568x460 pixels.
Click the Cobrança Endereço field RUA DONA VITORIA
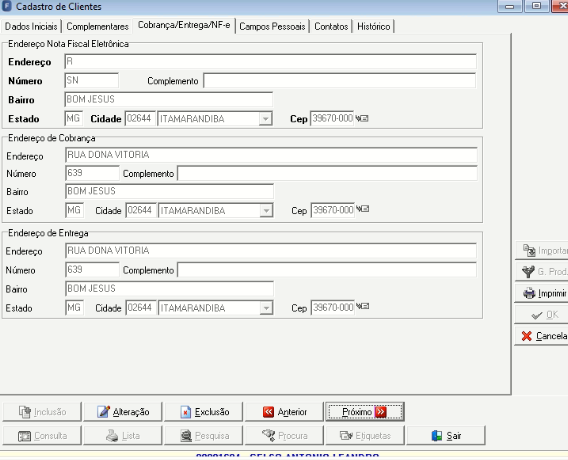pyautogui.click(x=271, y=155)
